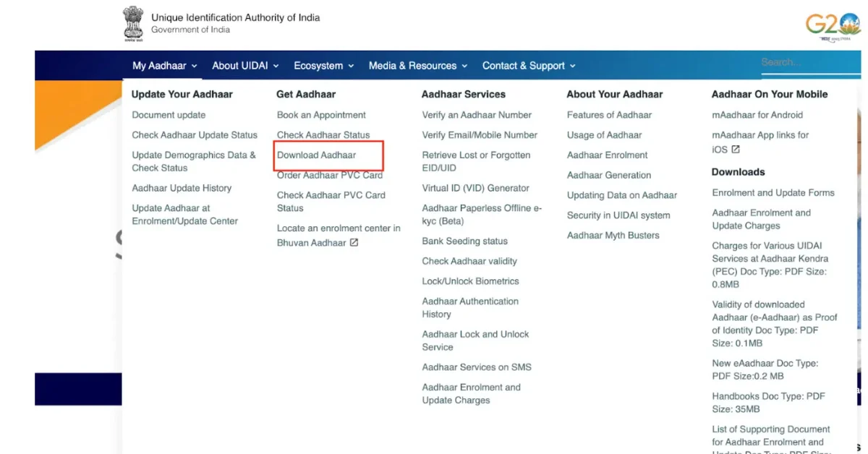
Task: Open mAadhaar for Android link
Action: [x=757, y=114]
